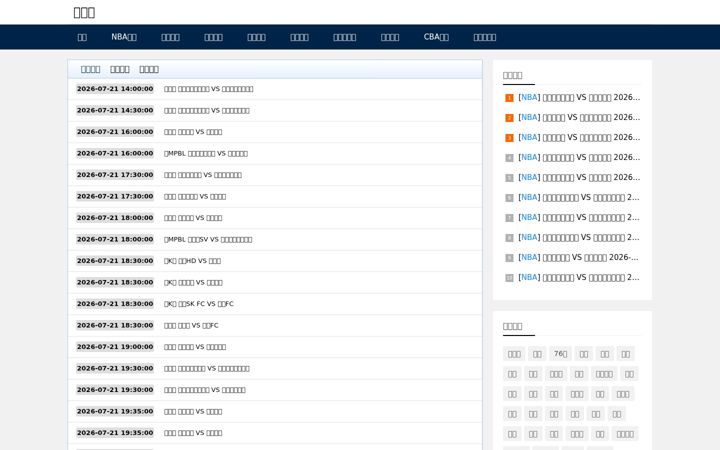Click the orange rank 2 badge in sidebar
This screenshot has height=450, width=720.
tap(509, 118)
